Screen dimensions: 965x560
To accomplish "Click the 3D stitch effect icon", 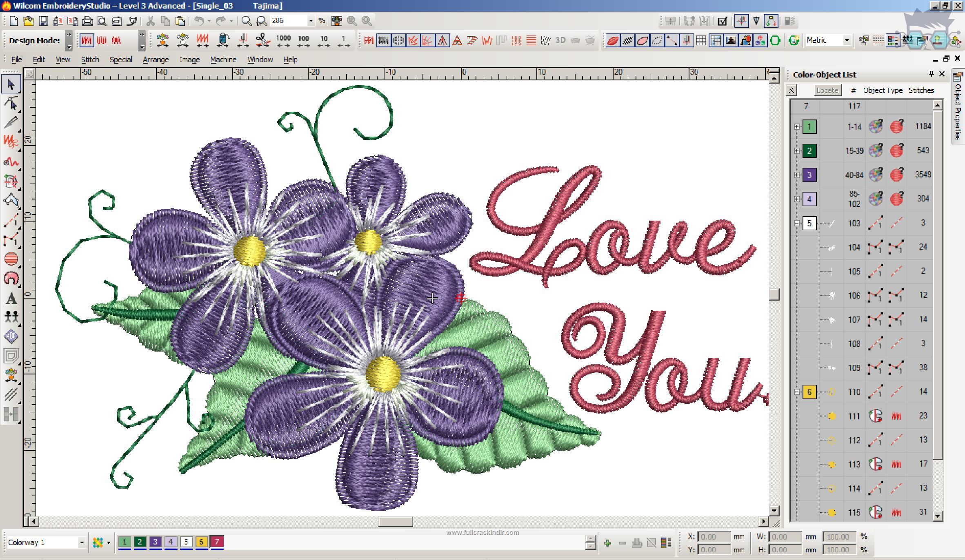I will (x=560, y=40).
